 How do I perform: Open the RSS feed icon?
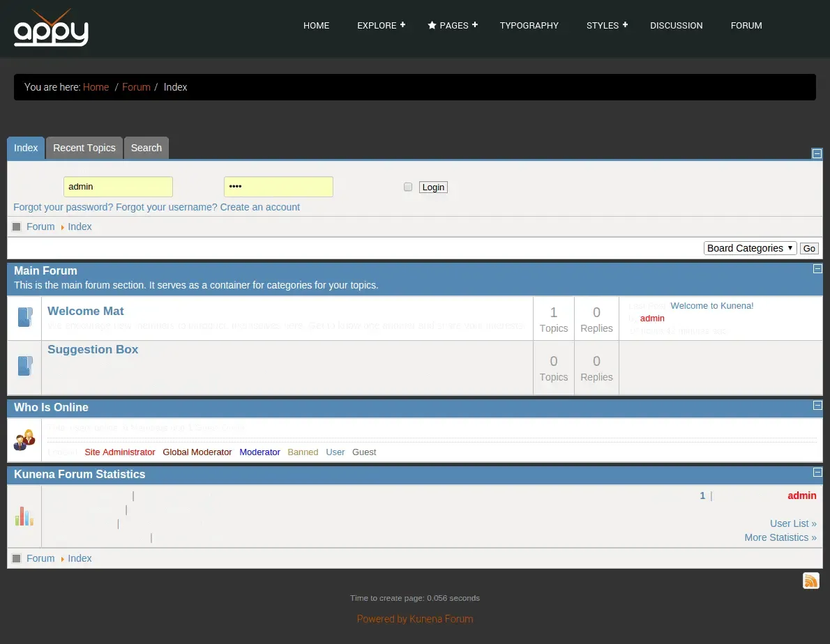tap(810, 581)
